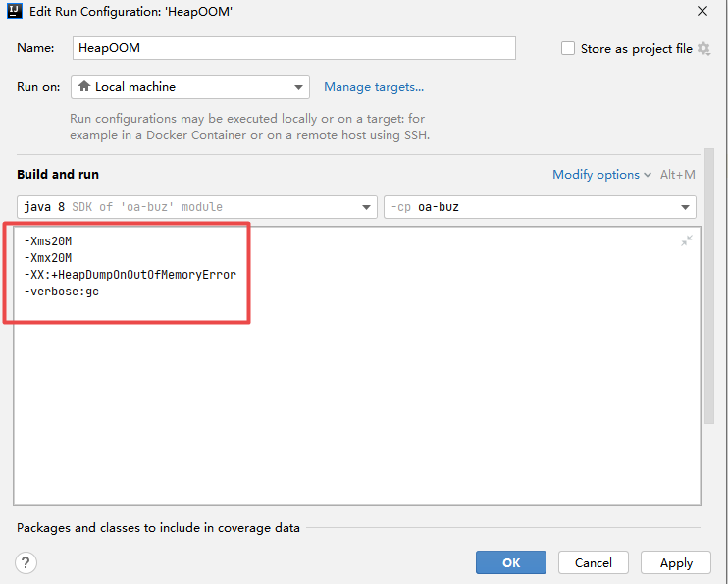Open project file storage settings gear
The width and height of the screenshot is (728, 584).
[703, 48]
